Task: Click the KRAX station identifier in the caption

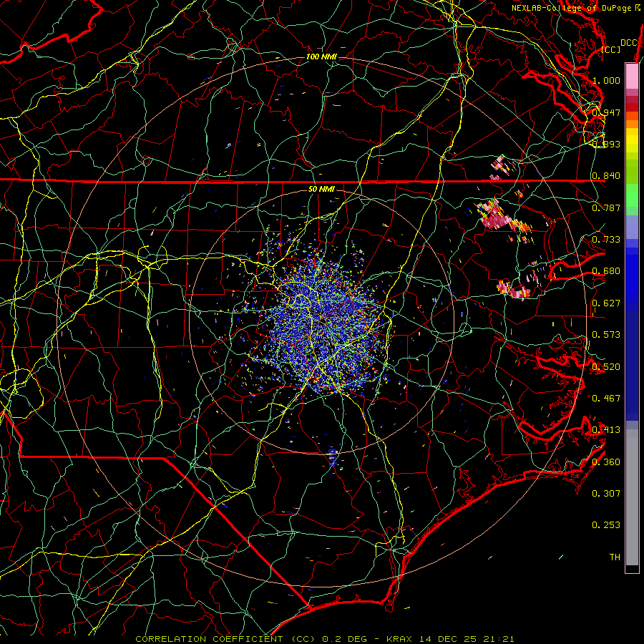Action: tap(401, 639)
